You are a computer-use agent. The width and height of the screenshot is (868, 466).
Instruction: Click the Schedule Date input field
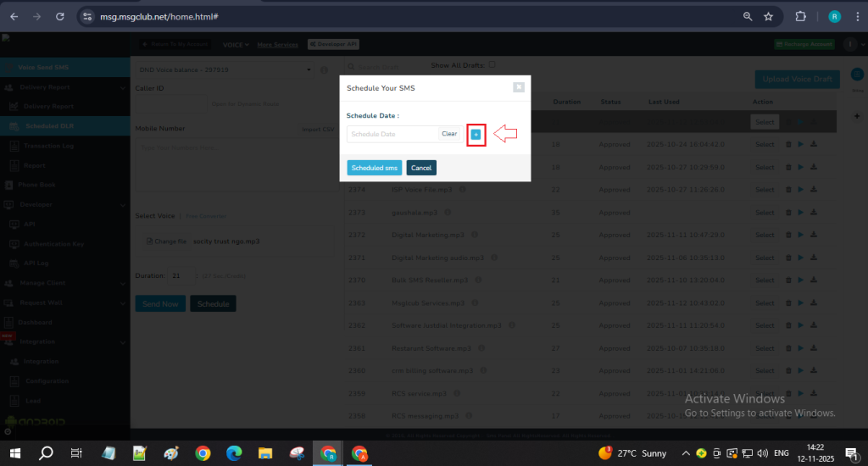coord(393,134)
